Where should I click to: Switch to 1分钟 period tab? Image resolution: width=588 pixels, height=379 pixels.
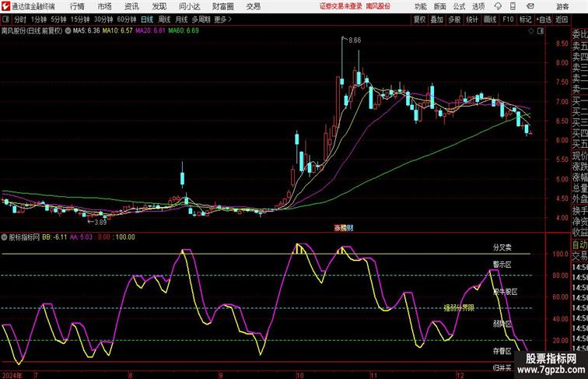pyautogui.click(x=39, y=19)
